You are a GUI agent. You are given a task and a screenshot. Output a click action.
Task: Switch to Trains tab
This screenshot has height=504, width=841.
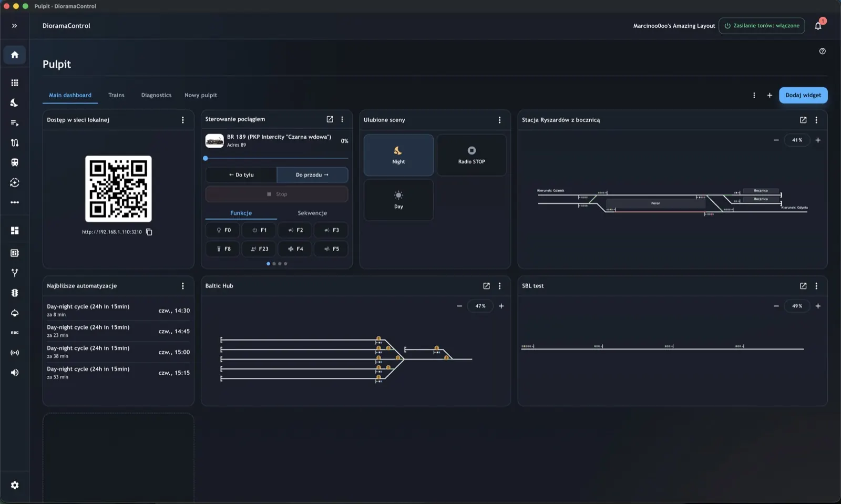(x=116, y=95)
